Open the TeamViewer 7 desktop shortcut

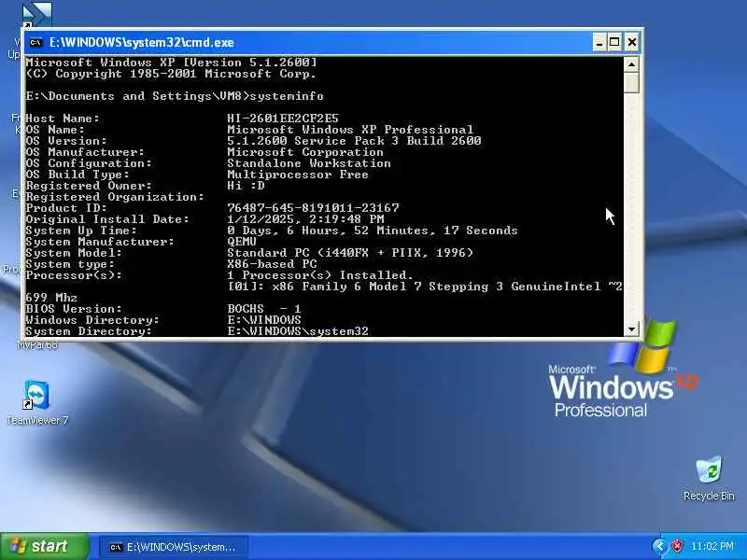coord(36,402)
